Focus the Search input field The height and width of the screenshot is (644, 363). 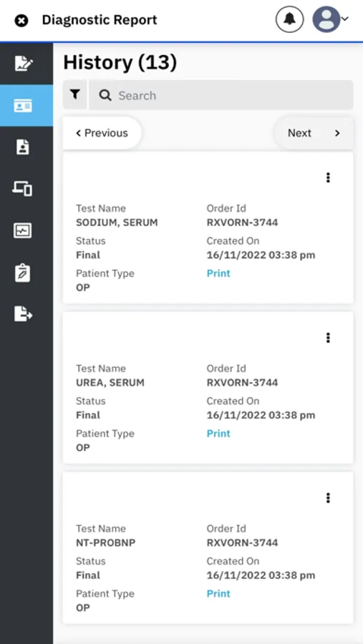point(221,95)
